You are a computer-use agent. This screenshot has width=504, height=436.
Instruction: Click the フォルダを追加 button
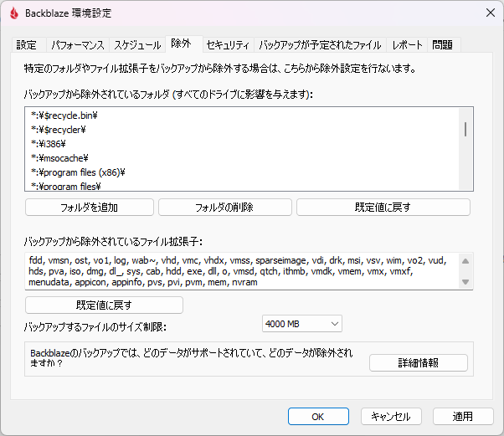tap(90, 208)
